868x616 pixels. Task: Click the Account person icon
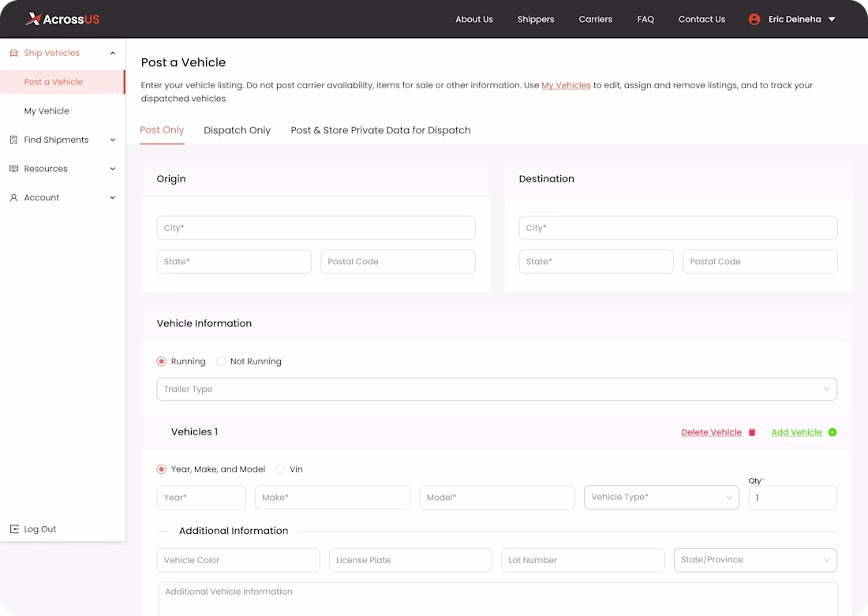click(13, 198)
